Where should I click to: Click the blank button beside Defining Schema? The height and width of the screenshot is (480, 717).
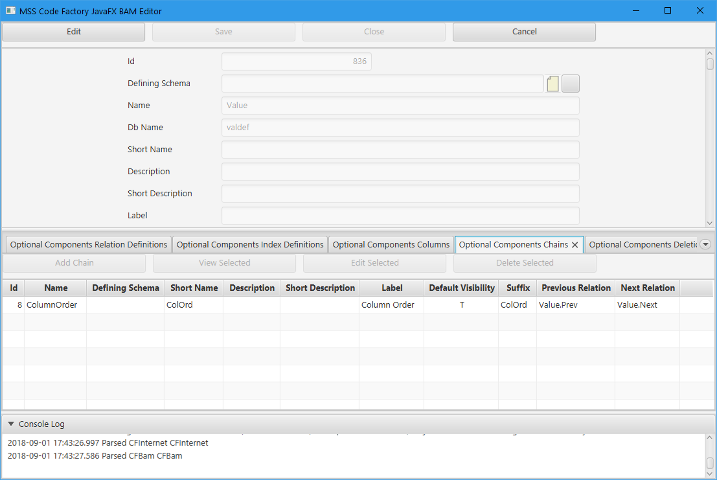tap(571, 84)
